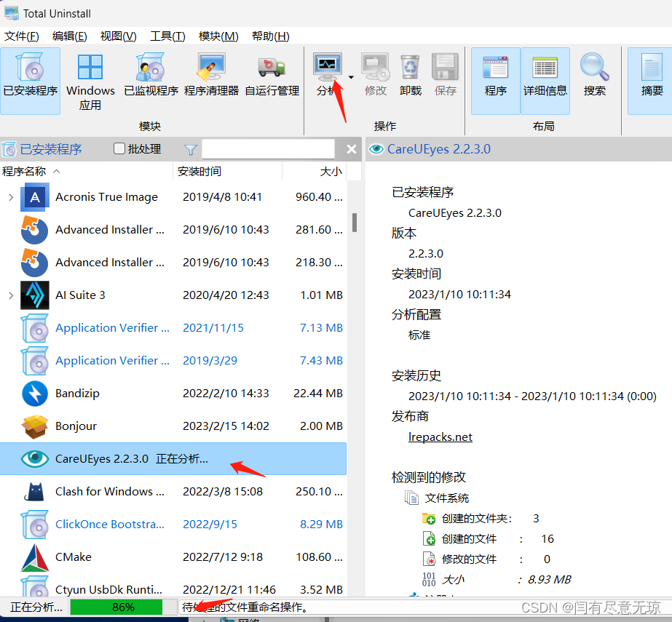Toggle the 程序 layout panel
This screenshot has height=622, width=672.
coord(495,80)
